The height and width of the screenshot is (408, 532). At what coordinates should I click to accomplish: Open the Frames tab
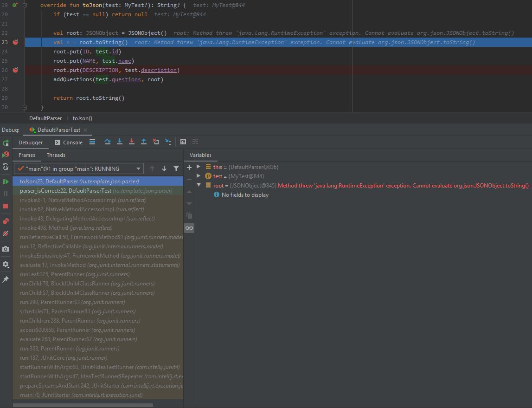pyautogui.click(x=27, y=155)
